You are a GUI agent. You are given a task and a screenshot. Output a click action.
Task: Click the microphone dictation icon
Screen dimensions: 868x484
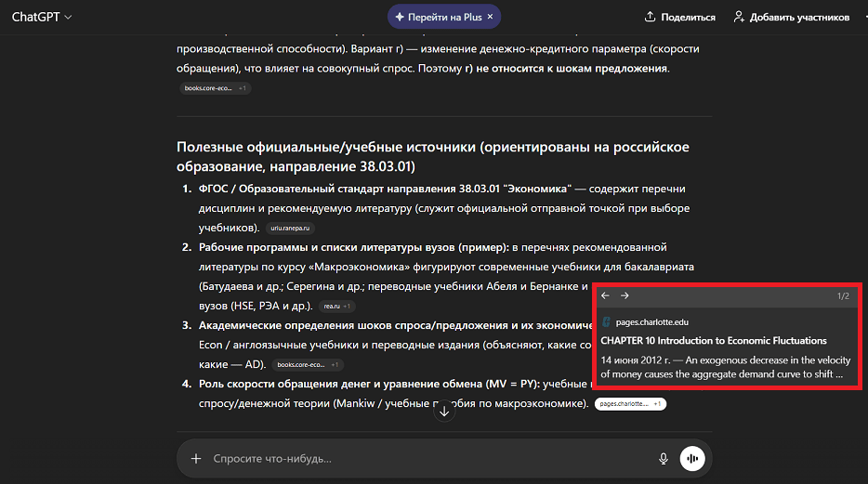(x=664, y=459)
